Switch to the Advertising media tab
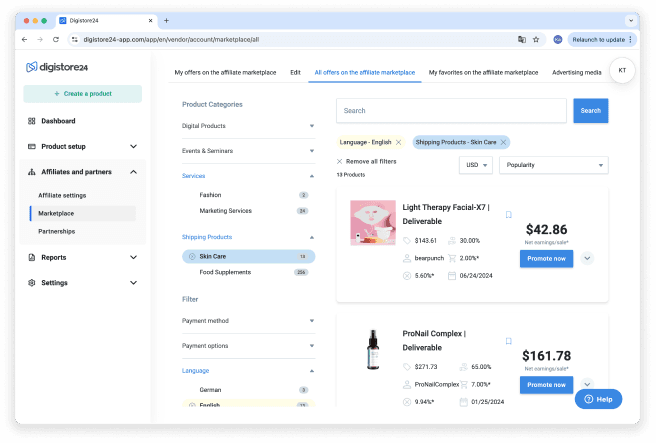This screenshot has width=656, height=443. tap(577, 72)
